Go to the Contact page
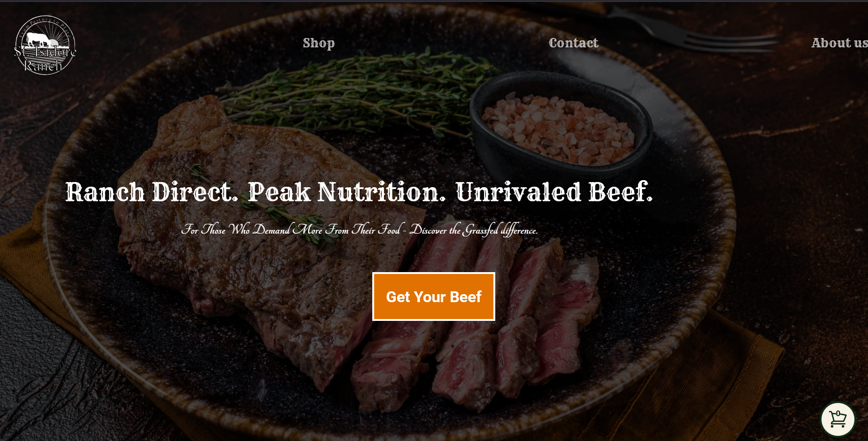Image resolution: width=868 pixels, height=441 pixels. click(573, 43)
